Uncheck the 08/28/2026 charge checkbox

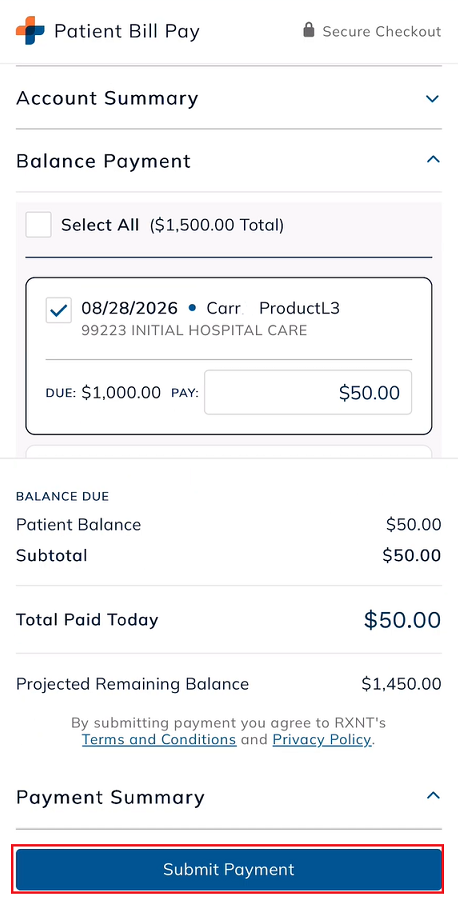click(x=59, y=311)
